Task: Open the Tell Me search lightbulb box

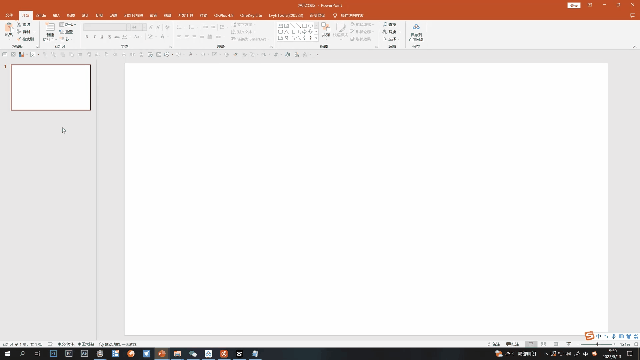Action: pyautogui.click(x=348, y=16)
